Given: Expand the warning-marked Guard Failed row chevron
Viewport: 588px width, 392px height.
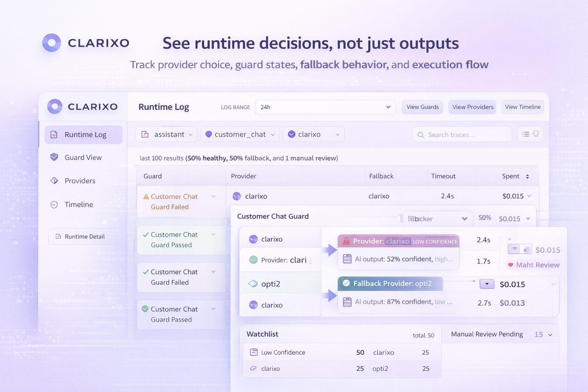Looking at the screenshot, I should click(x=214, y=196).
